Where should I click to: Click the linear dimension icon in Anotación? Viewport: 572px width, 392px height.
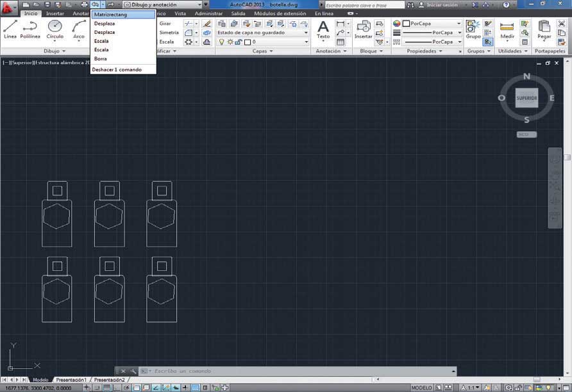(x=341, y=24)
